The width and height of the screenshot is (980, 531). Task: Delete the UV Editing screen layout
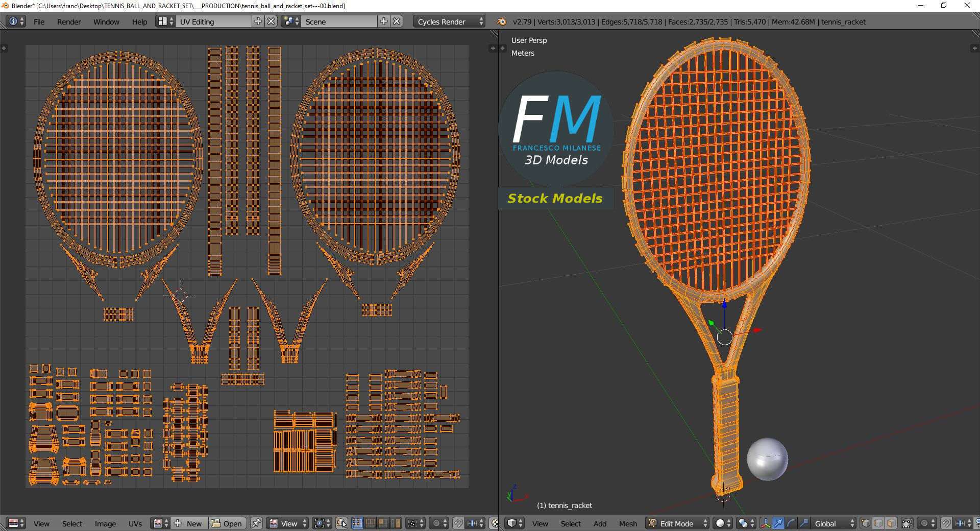click(272, 21)
